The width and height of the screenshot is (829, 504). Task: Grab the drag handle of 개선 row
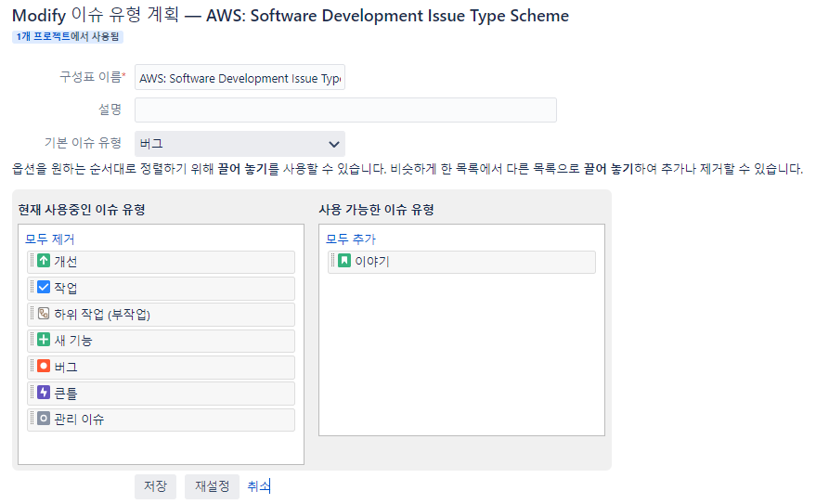[32, 260]
